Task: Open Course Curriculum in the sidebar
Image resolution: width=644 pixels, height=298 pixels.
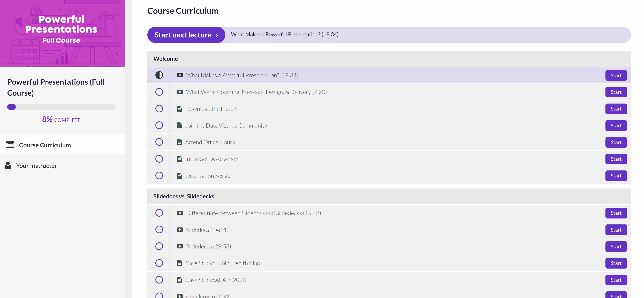Action: click(62, 145)
